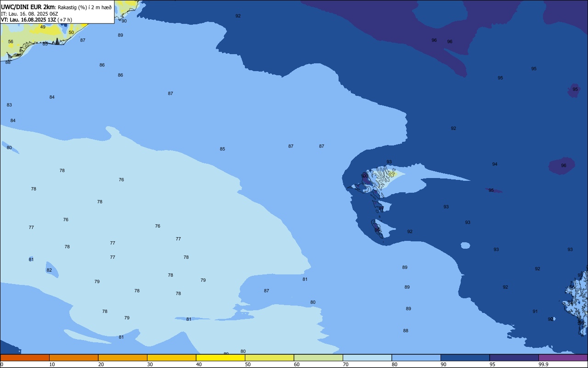Click the 'IT: Lau. 16. 08. 2025 06Z' line
Screen dimensions: 588x368
coord(29,14)
